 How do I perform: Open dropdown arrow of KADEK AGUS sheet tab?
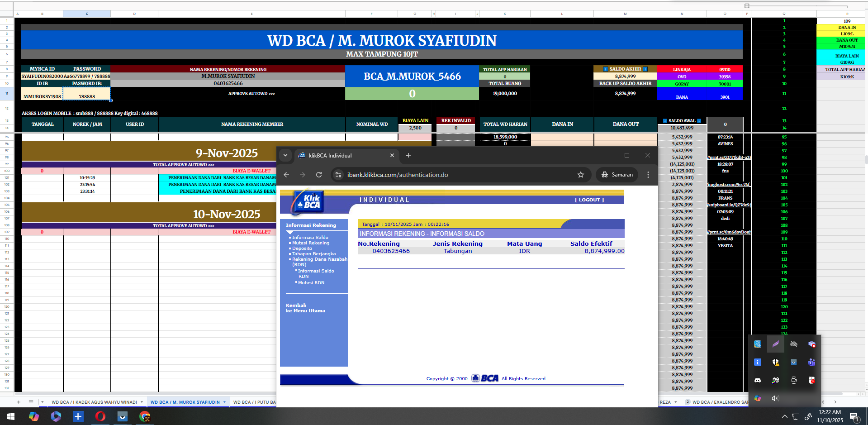pyautogui.click(x=142, y=402)
